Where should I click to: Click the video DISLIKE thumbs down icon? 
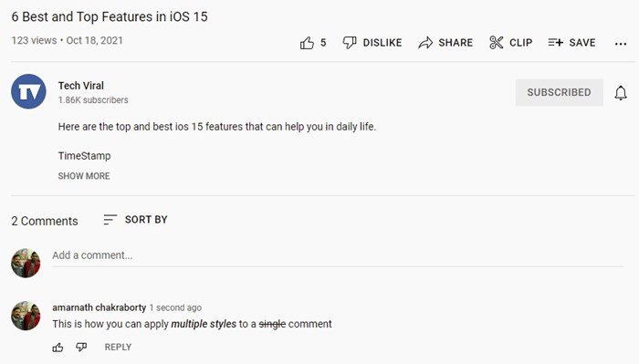click(x=350, y=43)
